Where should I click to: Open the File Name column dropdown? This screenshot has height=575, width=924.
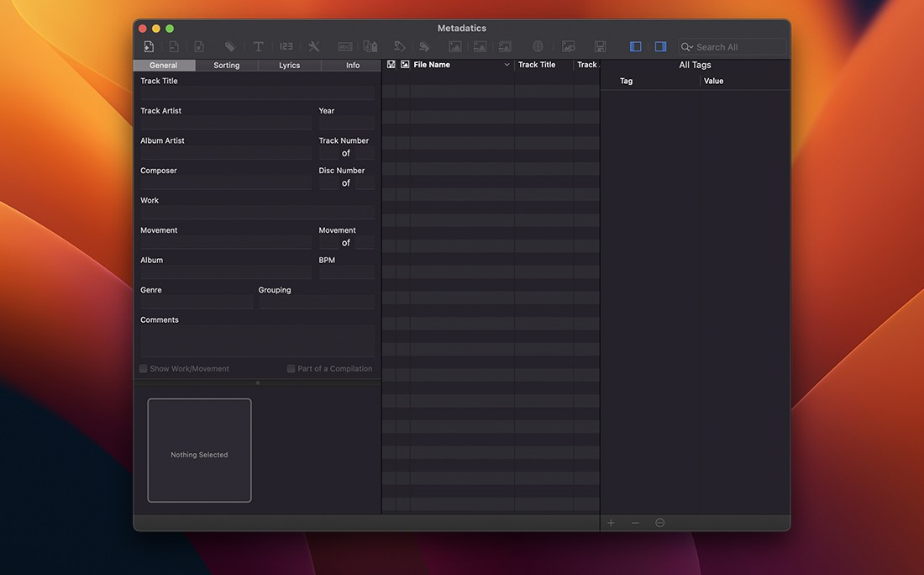point(507,64)
